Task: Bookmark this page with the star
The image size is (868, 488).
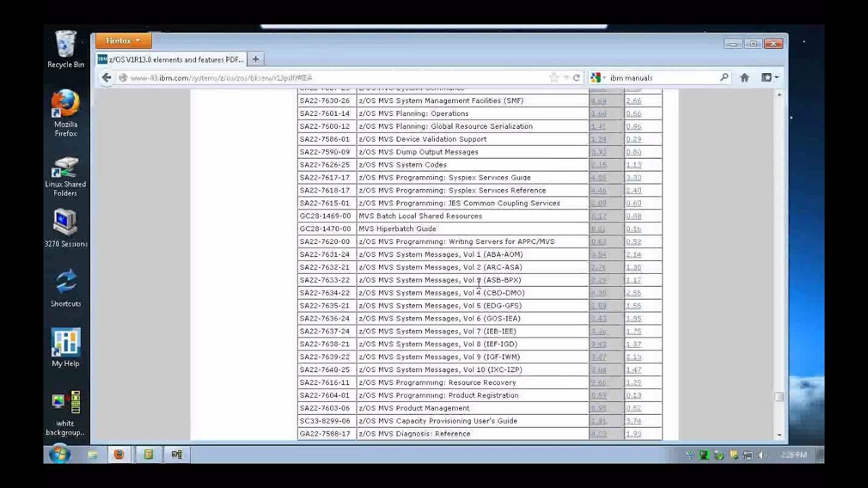Action: click(554, 78)
